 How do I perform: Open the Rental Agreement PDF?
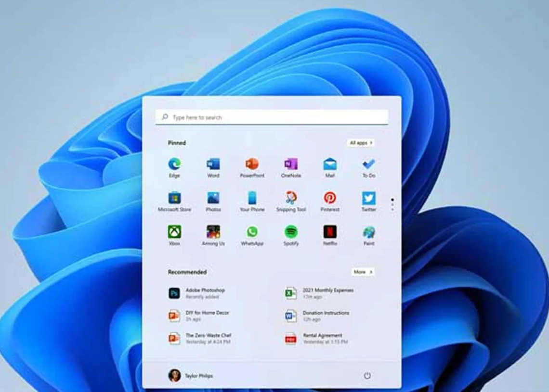click(316, 338)
